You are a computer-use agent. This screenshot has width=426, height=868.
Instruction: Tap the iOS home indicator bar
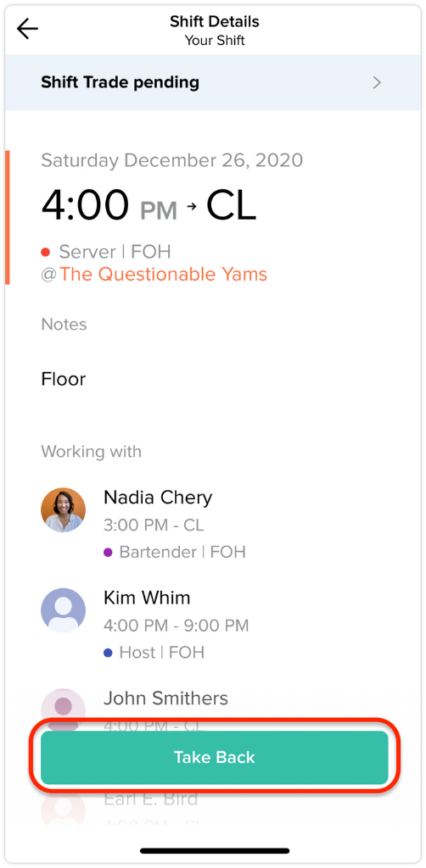point(215,850)
